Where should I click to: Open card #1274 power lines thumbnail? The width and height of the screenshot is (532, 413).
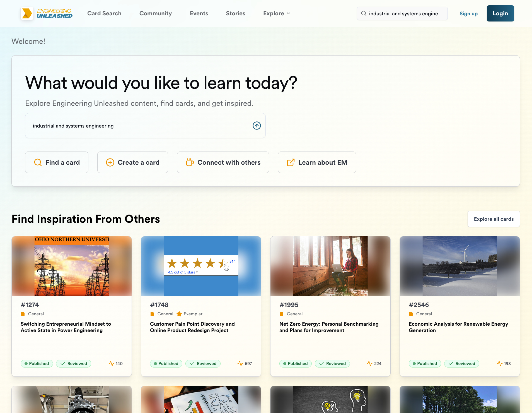pos(72,266)
